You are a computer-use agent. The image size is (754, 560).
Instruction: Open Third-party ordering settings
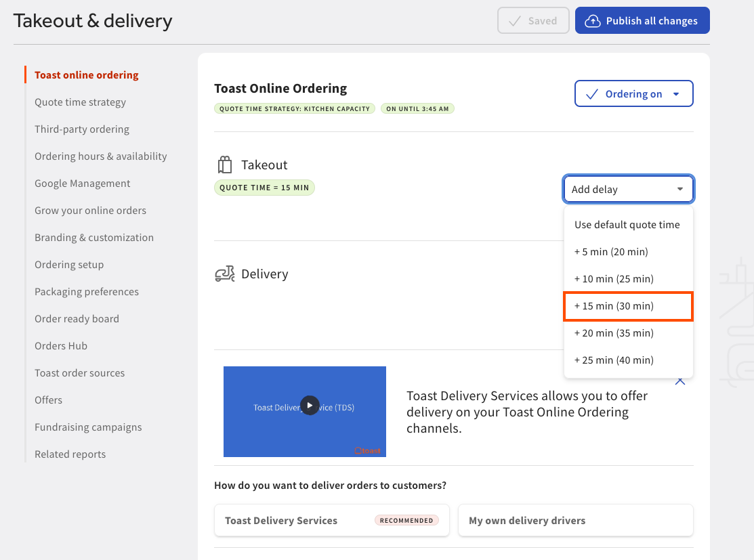82,129
